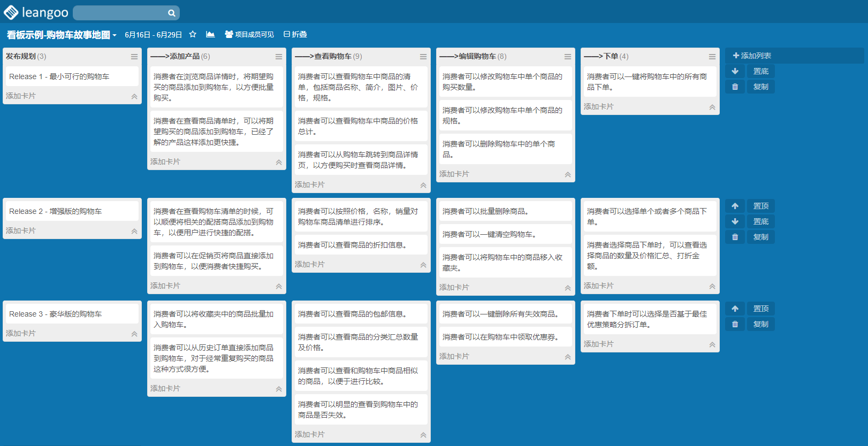868x446 pixels.
Task: Open the 下单 list menu icon
Action: [712, 56]
